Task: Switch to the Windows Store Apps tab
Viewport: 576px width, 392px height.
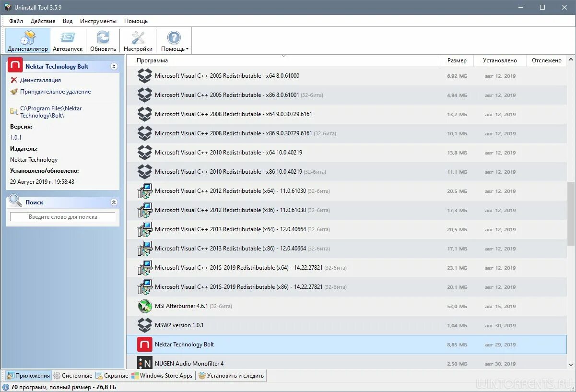Action: click(162, 376)
